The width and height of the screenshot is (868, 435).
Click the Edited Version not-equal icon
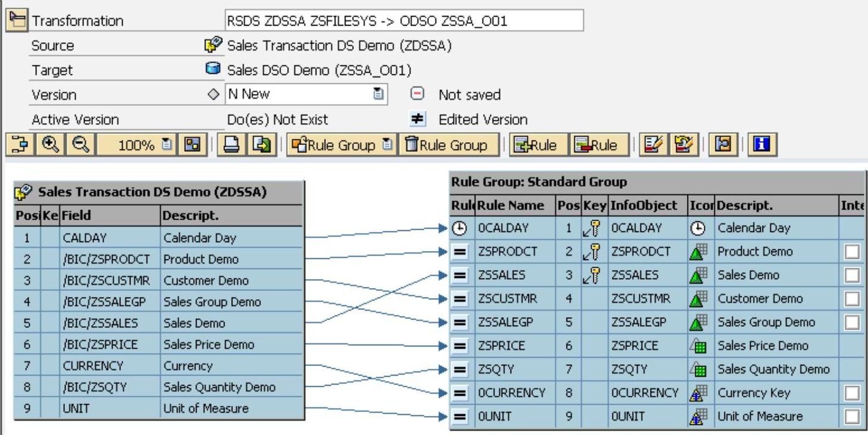(x=418, y=119)
